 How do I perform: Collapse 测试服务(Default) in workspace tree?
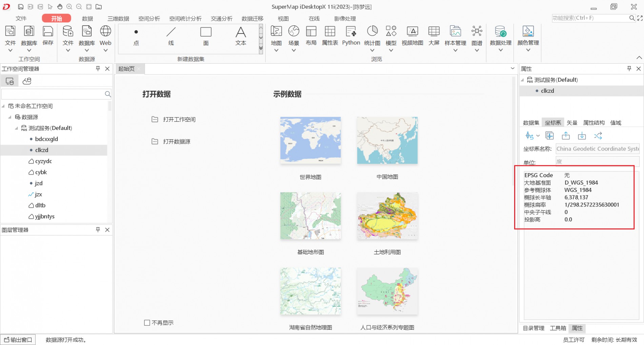coord(16,128)
